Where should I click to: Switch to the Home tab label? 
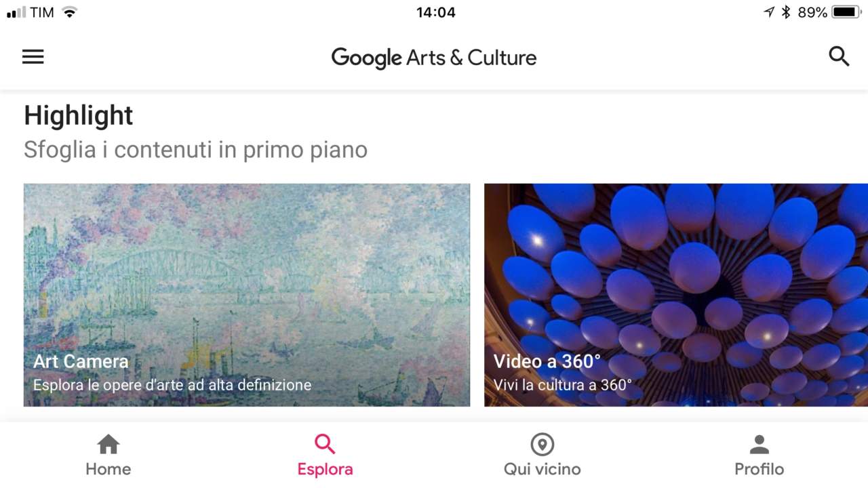click(108, 469)
